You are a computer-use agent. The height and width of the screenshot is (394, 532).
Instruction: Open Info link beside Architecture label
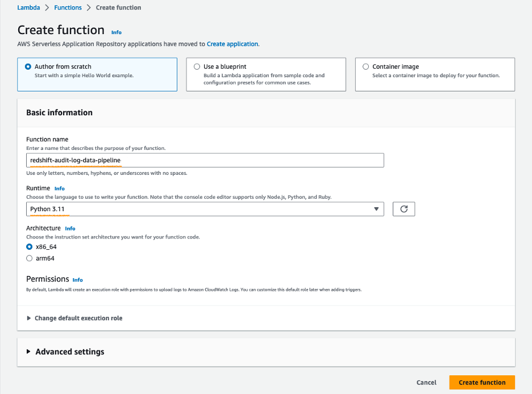[x=70, y=229]
